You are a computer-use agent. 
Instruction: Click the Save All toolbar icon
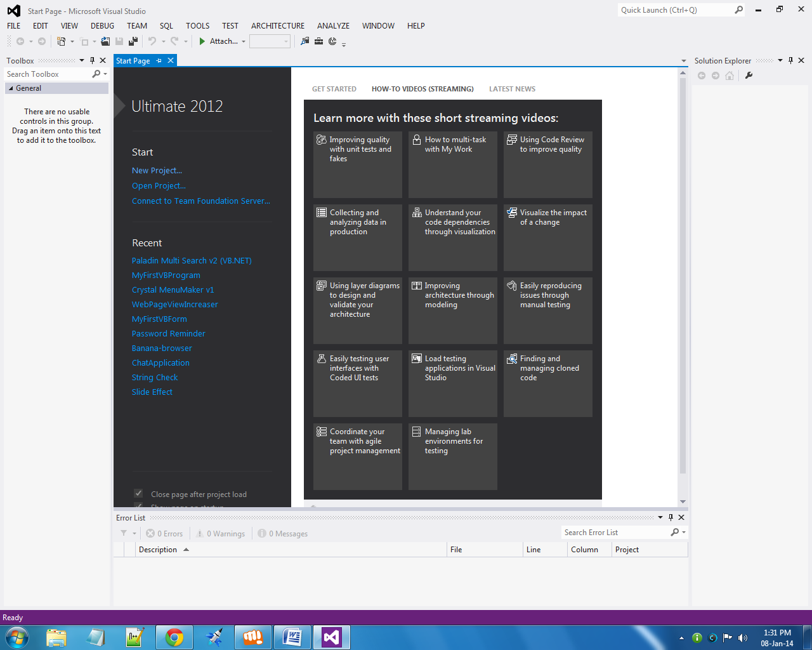[133, 41]
